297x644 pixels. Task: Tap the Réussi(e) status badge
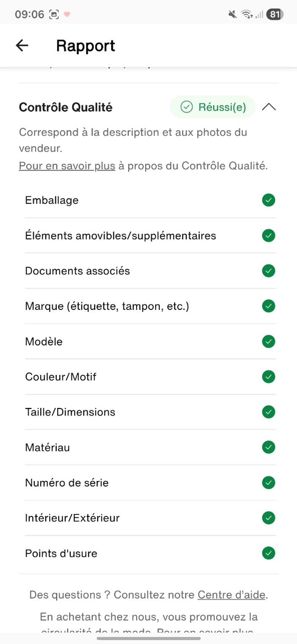tap(213, 107)
